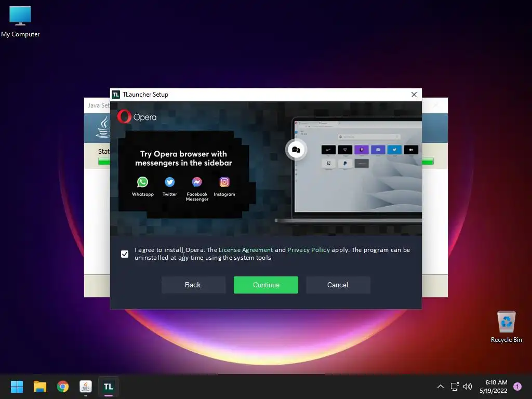Click the Facebook Messenger icon in the ad
This screenshot has width=532, height=399.
[x=197, y=182]
